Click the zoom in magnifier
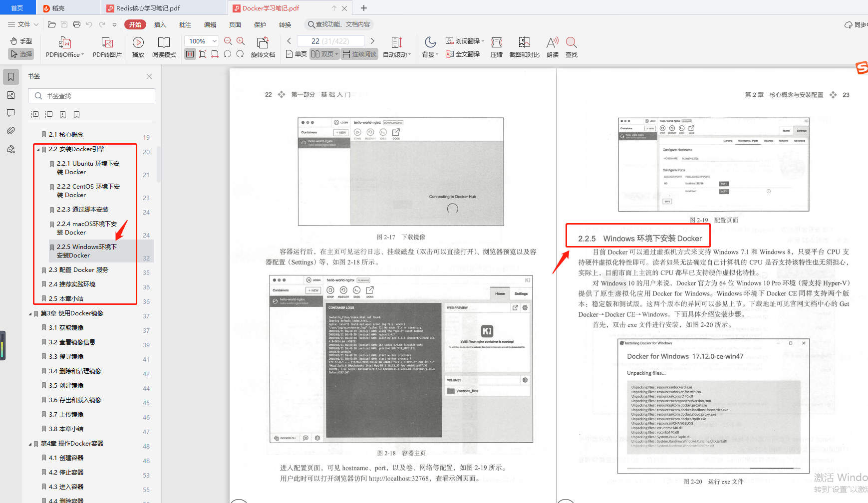Viewport: 868px width, 503px height. [241, 41]
